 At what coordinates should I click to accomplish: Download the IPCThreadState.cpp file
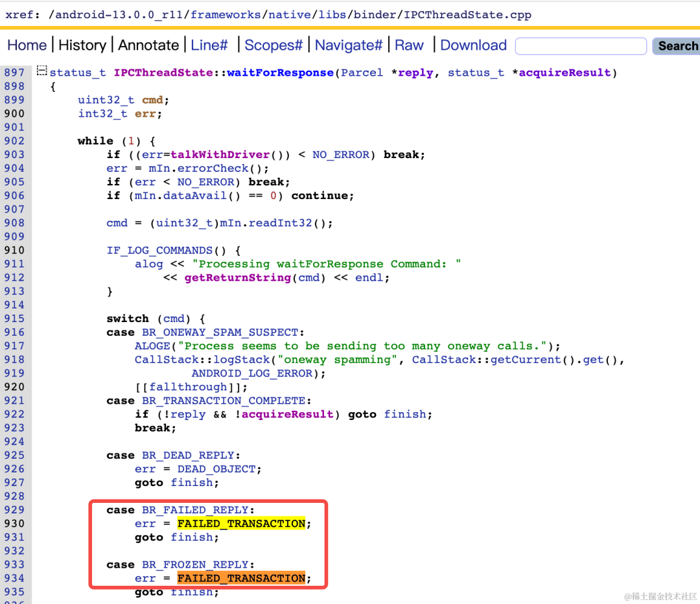point(473,45)
